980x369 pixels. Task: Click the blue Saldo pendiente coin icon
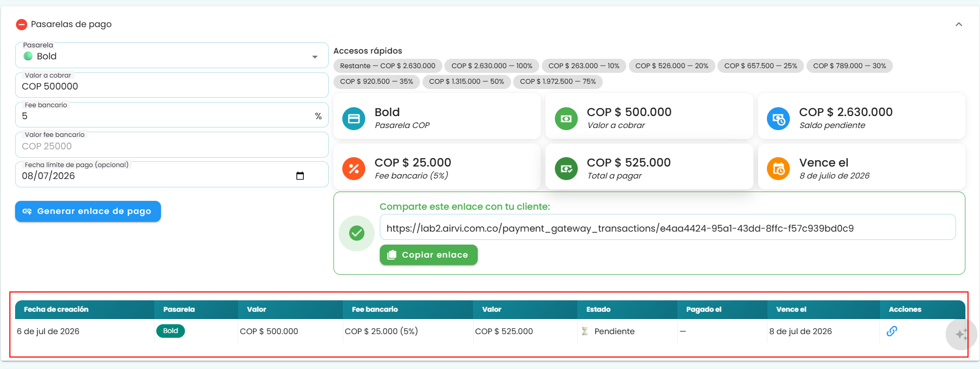(778, 119)
